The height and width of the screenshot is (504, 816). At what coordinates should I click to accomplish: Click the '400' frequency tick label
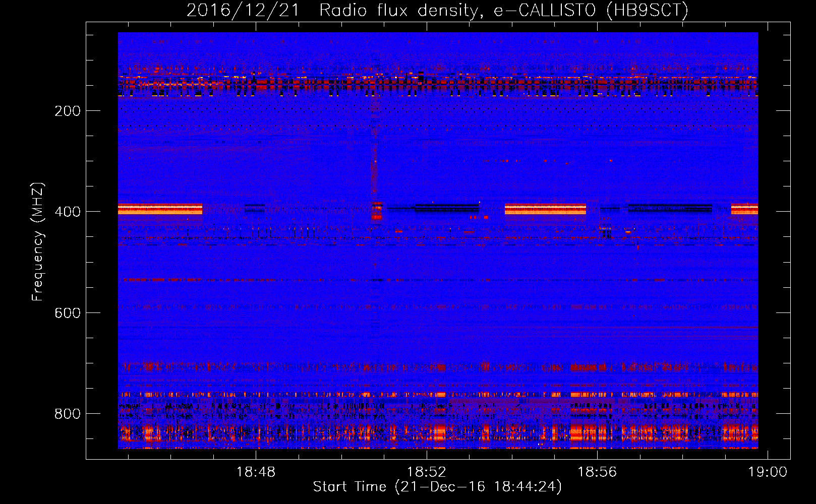tap(68, 212)
